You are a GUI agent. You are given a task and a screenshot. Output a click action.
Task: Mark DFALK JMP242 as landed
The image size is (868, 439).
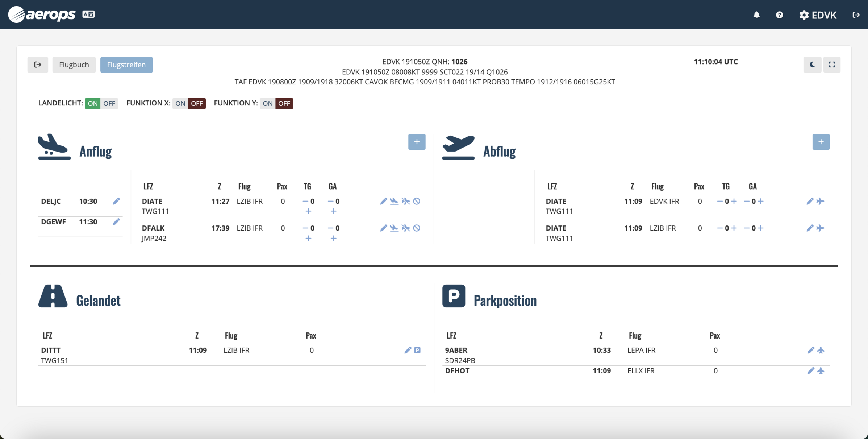(x=394, y=228)
